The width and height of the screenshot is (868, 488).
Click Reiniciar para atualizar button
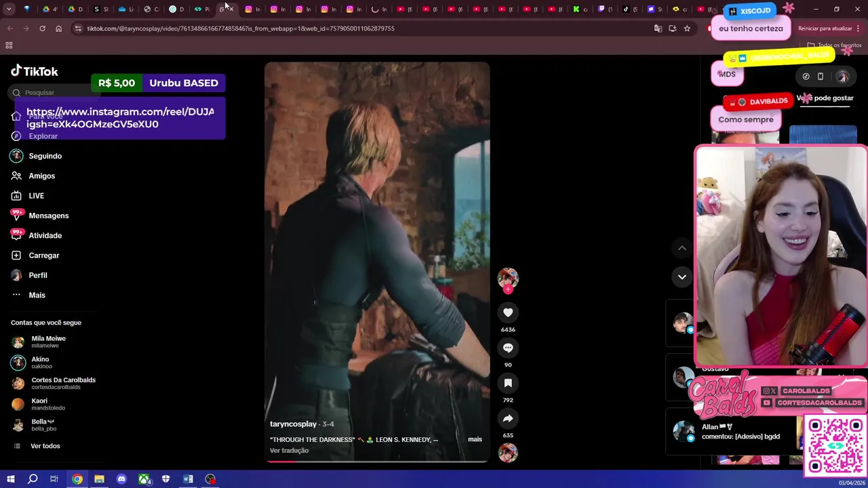[x=829, y=28]
